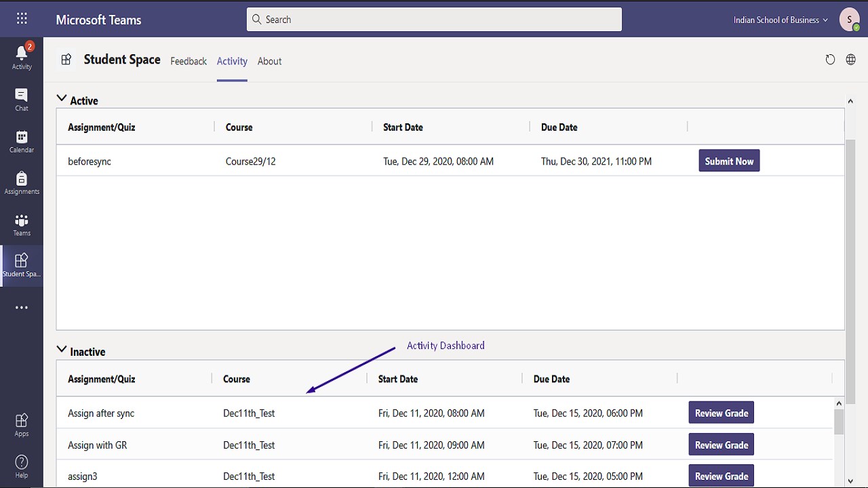This screenshot has width=868, height=488.
Task: Open Calendar in the left sidebar
Action: click(22, 141)
